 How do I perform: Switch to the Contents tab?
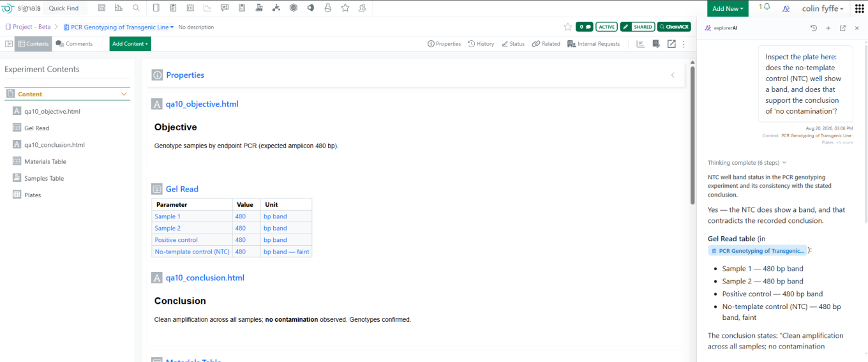point(33,44)
